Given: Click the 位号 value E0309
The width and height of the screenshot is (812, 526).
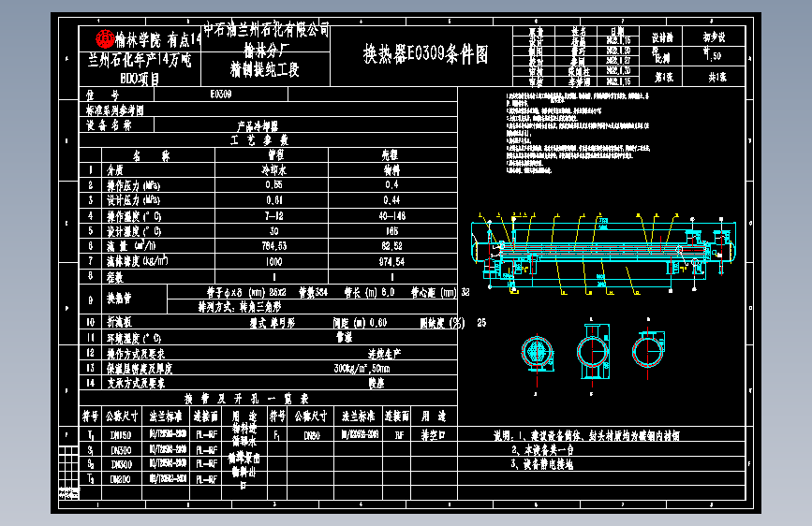Looking at the screenshot, I should [x=221, y=95].
